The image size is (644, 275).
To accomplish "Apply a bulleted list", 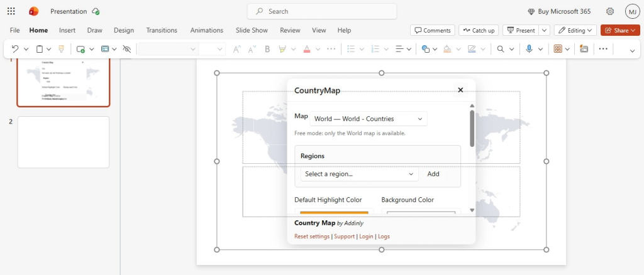I will point(351,49).
